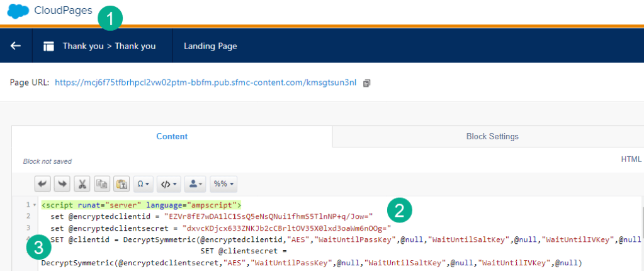Switch to the Block Settings tab
This screenshot has height=271, width=644.
pyautogui.click(x=492, y=136)
